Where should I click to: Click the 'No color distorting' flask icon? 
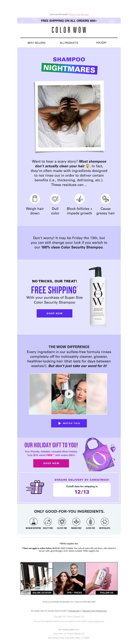point(33,522)
